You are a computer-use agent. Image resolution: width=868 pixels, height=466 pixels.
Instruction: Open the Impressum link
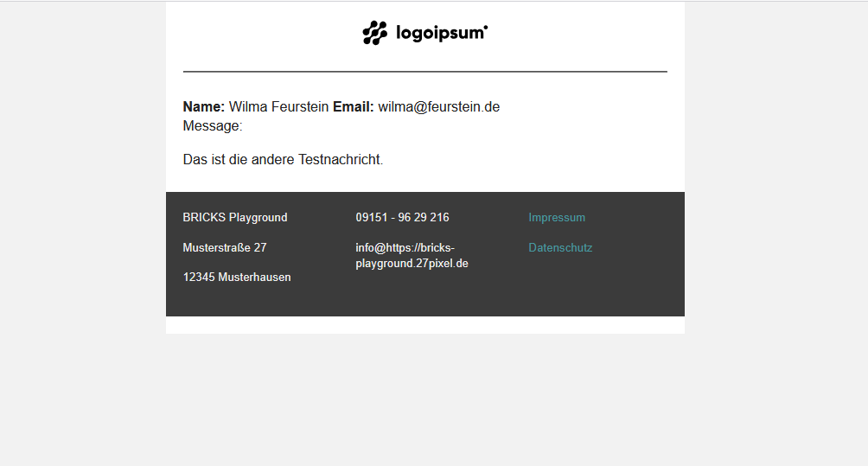[557, 218]
